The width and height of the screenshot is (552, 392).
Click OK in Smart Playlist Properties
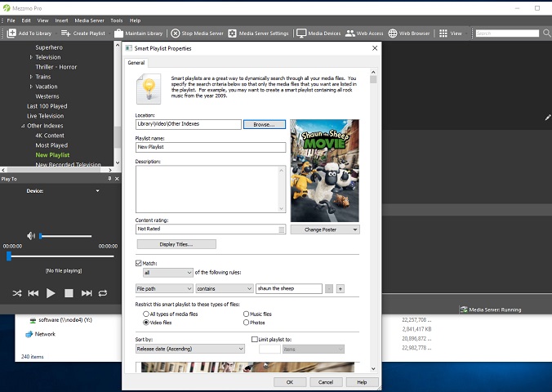point(290,382)
